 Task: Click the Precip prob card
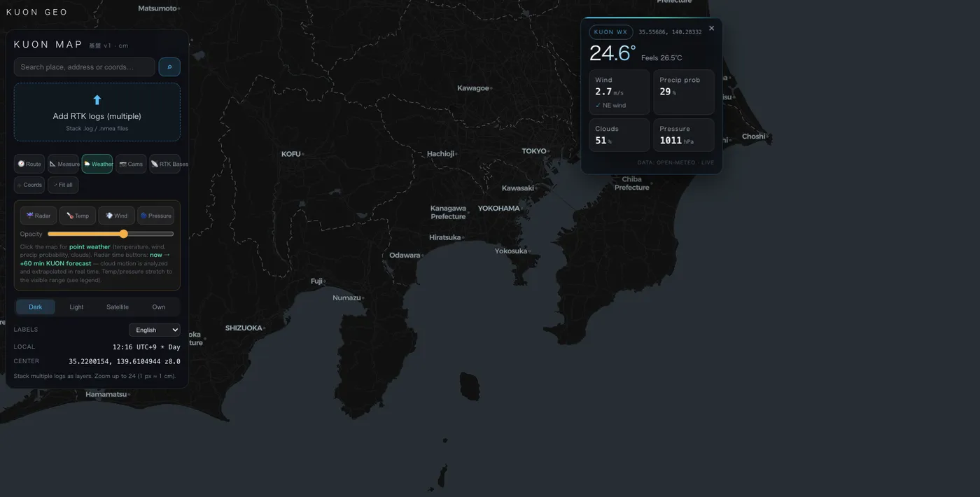[x=684, y=92]
